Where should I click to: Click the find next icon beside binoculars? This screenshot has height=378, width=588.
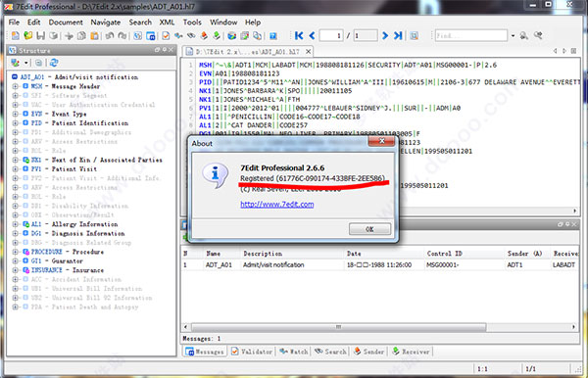coord(538,35)
